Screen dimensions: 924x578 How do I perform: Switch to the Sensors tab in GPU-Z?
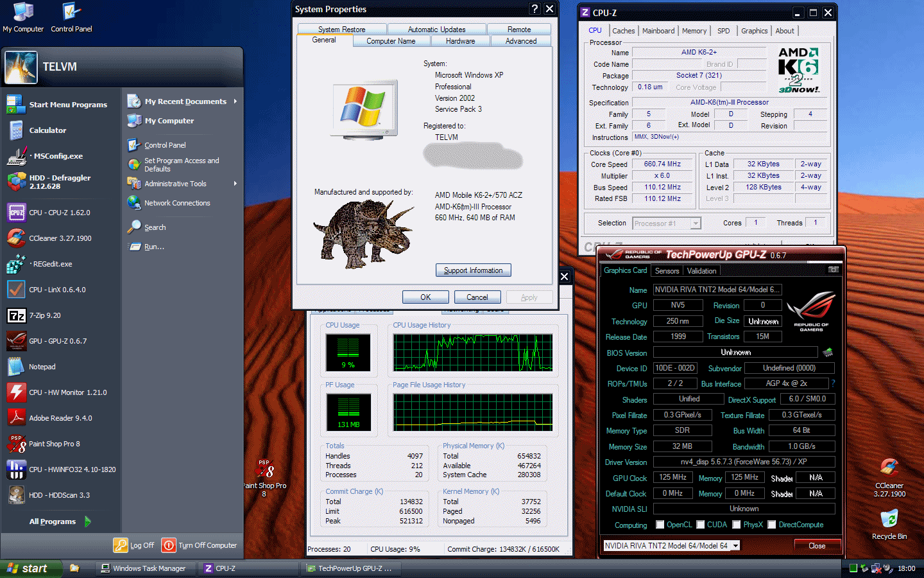tap(667, 271)
